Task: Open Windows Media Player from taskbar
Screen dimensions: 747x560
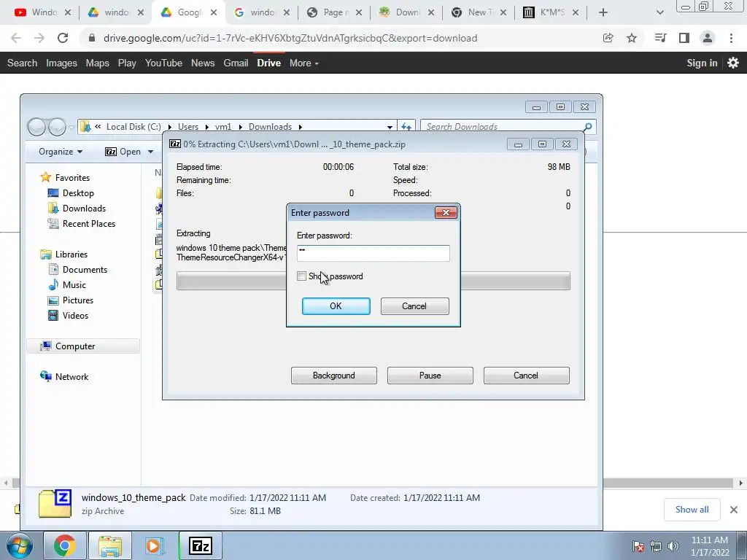Action: [154, 545]
